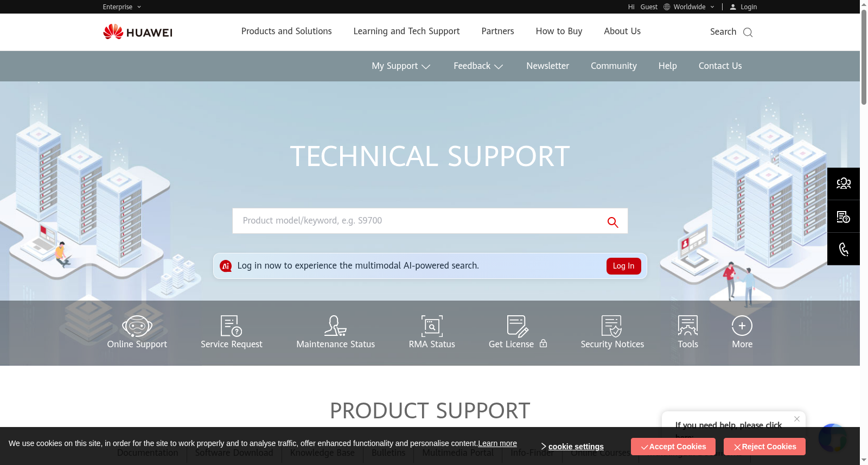Click the Login user icon
Viewport: 868px width, 465px height.
tap(733, 7)
